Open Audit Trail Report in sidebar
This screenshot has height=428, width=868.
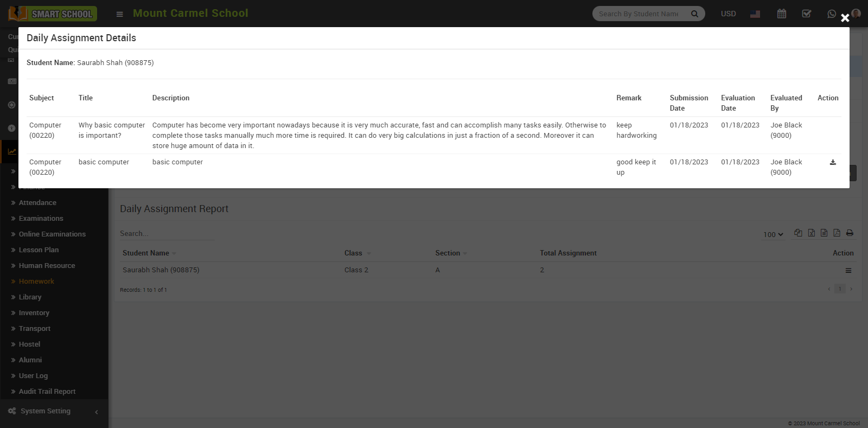point(47,392)
